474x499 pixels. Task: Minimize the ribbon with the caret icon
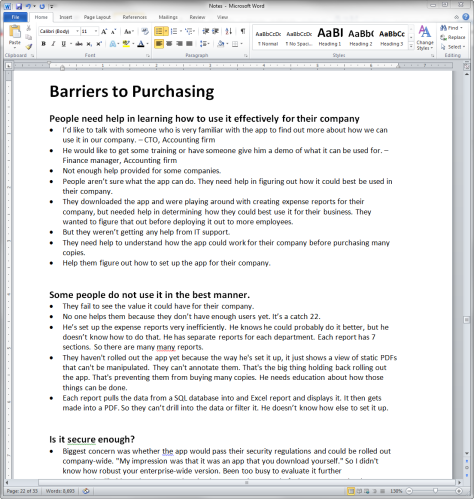[x=456, y=17]
